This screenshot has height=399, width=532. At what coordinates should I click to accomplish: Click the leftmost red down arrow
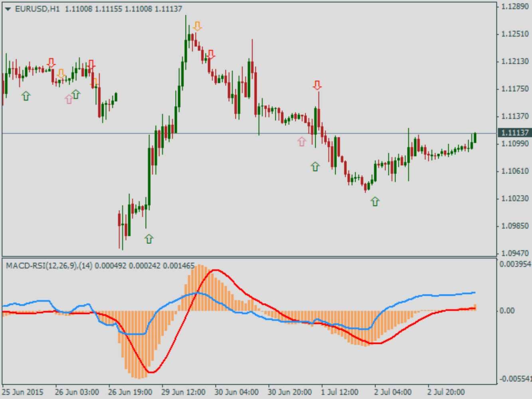[x=51, y=63]
